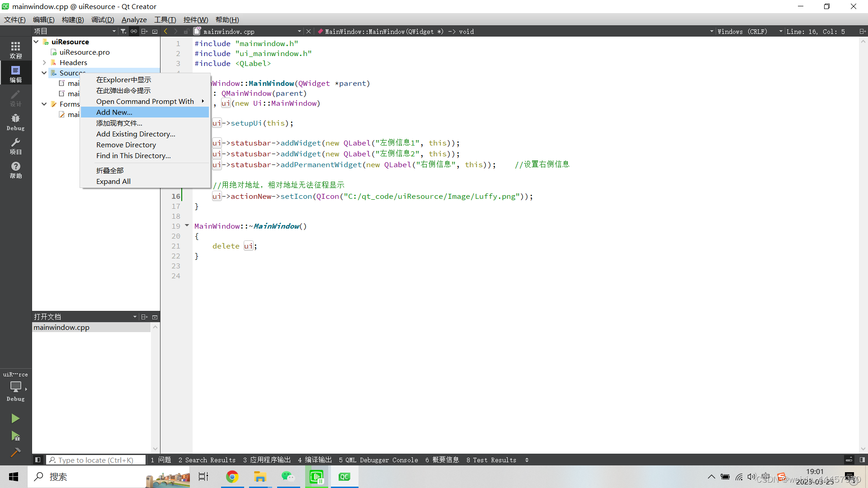Viewport: 868px width, 488px height.
Task: Open the symbol selector dropdown arrow
Action: pyautogui.click(x=712, y=31)
